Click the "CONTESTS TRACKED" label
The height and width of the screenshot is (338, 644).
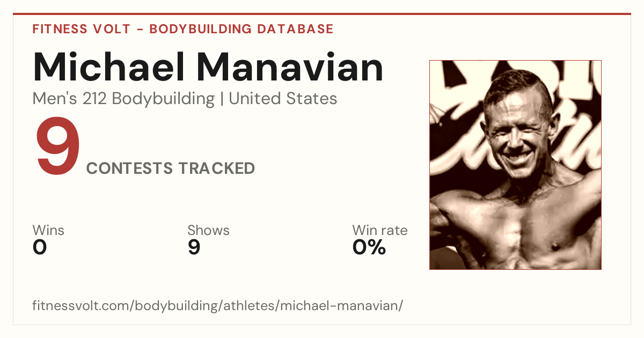pos(171,168)
